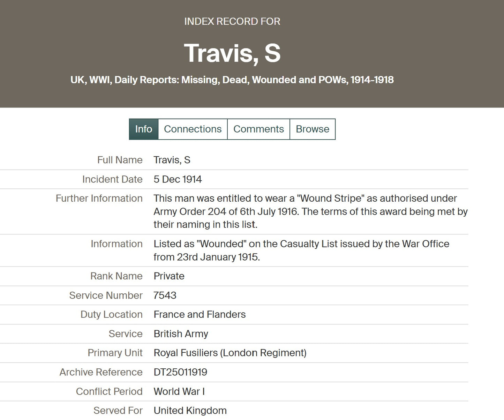Click the conflict period World War I
The height and width of the screenshot is (420, 504).
point(179,391)
